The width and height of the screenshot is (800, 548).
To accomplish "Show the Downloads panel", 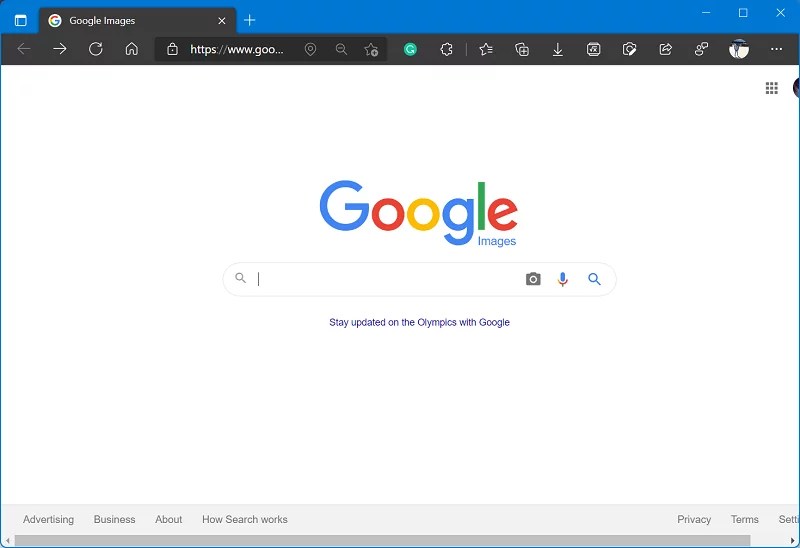I will 558,49.
